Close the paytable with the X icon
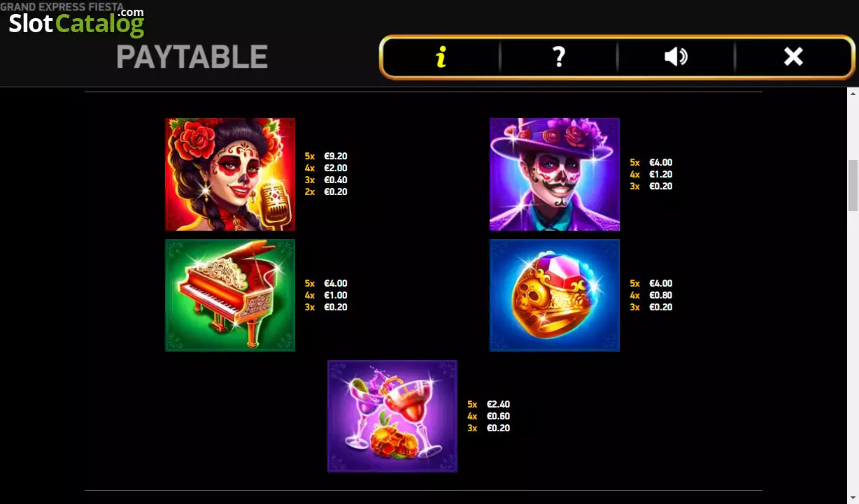Viewport: 859px width, 504px height. 793,57
